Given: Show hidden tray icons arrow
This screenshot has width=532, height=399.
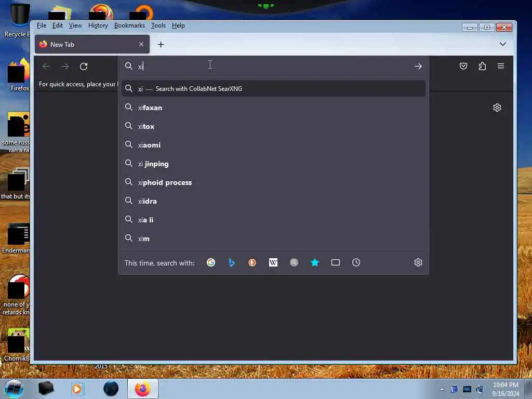Looking at the screenshot, I should click(442, 389).
